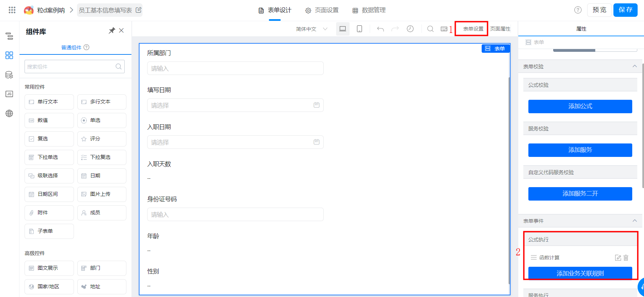The width and height of the screenshot is (644, 297).
Task: Click the calendar icon in 填写日期 field
Action: point(316,105)
